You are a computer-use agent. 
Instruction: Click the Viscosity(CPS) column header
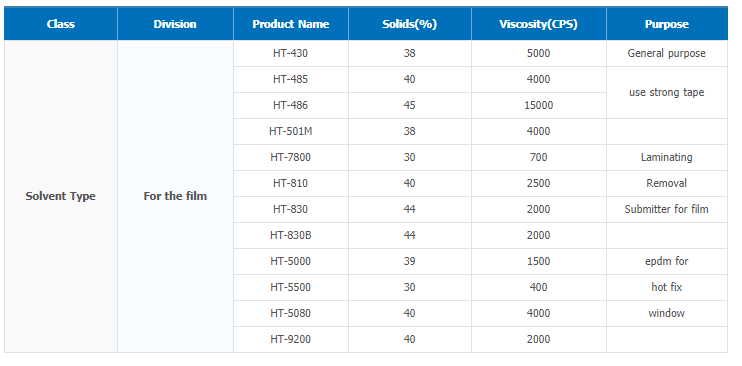point(539,24)
